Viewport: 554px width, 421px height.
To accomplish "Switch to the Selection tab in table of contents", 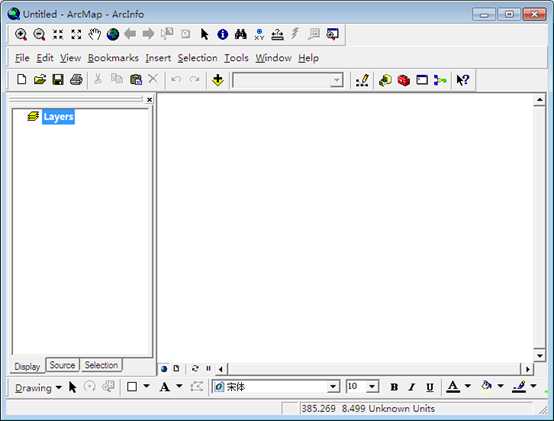I will pos(101,365).
